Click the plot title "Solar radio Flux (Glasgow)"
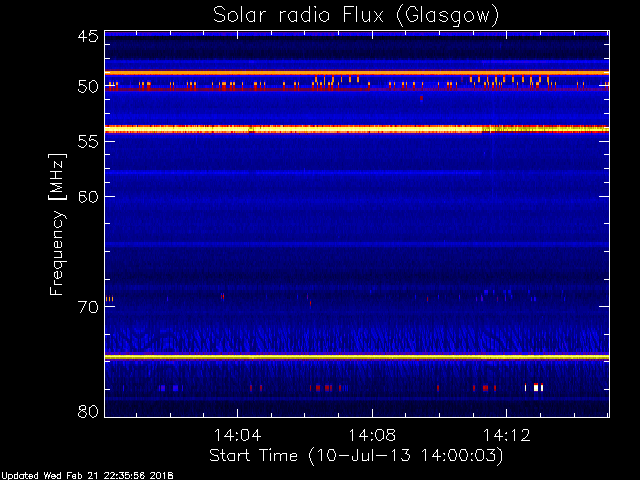 point(356,16)
